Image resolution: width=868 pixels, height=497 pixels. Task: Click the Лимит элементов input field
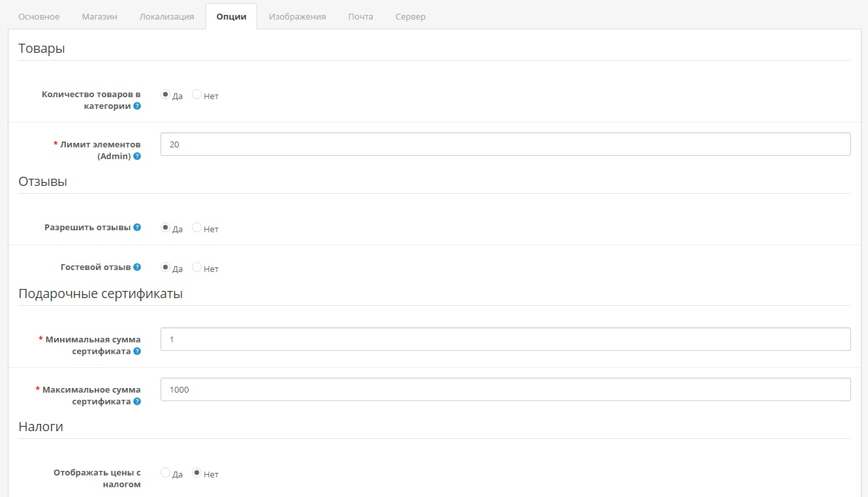click(x=505, y=145)
